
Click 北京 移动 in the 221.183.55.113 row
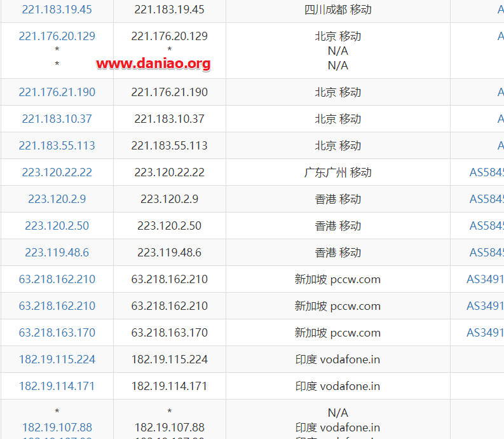tap(338, 146)
